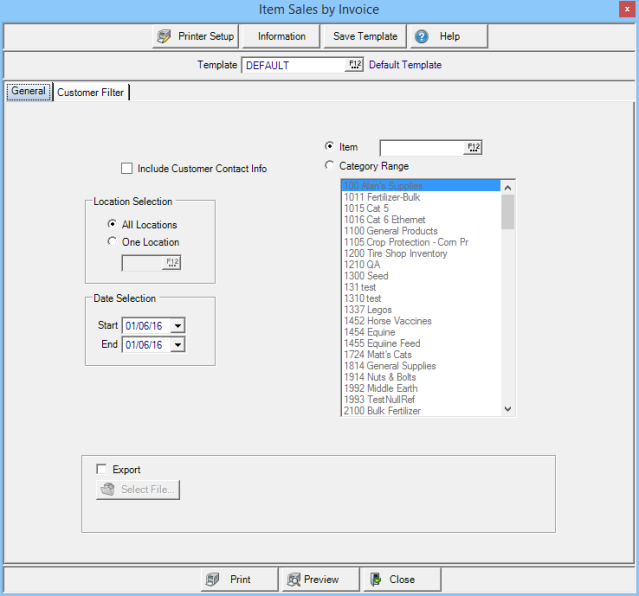
Task: Enable Include Customer Contact Info checkbox
Action: [126, 169]
